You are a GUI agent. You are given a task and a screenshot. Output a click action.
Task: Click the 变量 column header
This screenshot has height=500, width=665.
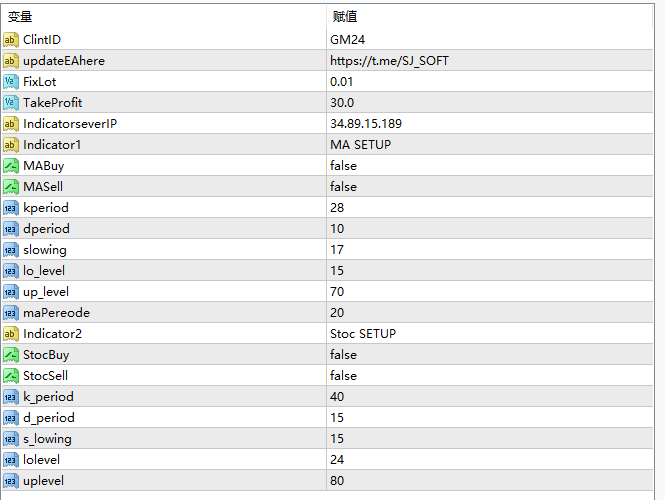coord(20,17)
